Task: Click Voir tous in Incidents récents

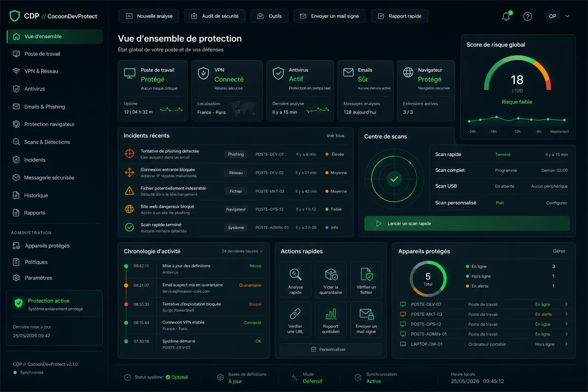Action: pyautogui.click(x=335, y=135)
